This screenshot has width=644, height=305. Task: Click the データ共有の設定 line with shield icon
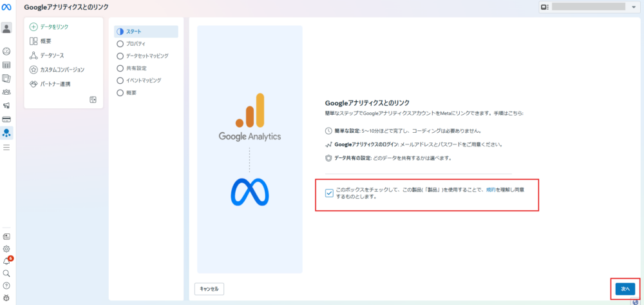pyautogui.click(x=388, y=158)
